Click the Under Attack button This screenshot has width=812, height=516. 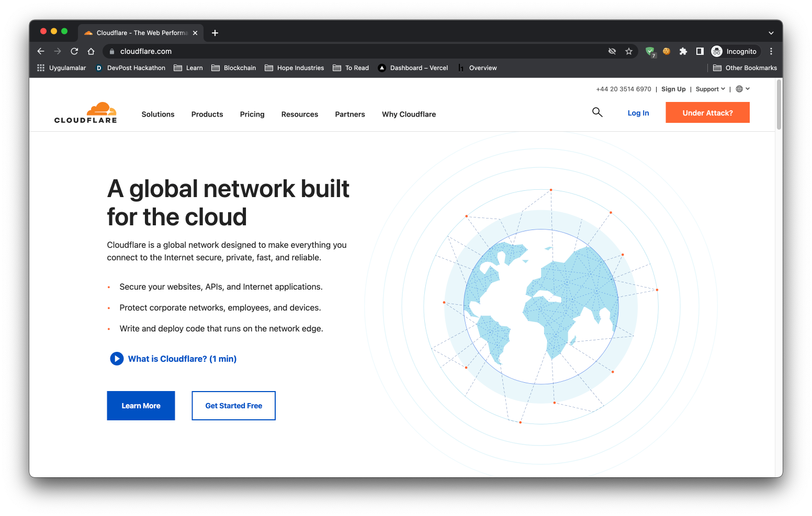pos(707,112)
